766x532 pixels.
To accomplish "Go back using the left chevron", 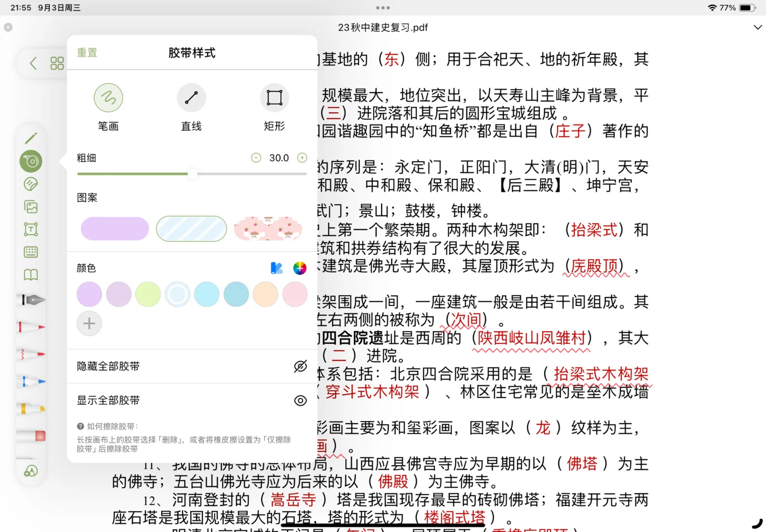I will click(x=33, y=63).
